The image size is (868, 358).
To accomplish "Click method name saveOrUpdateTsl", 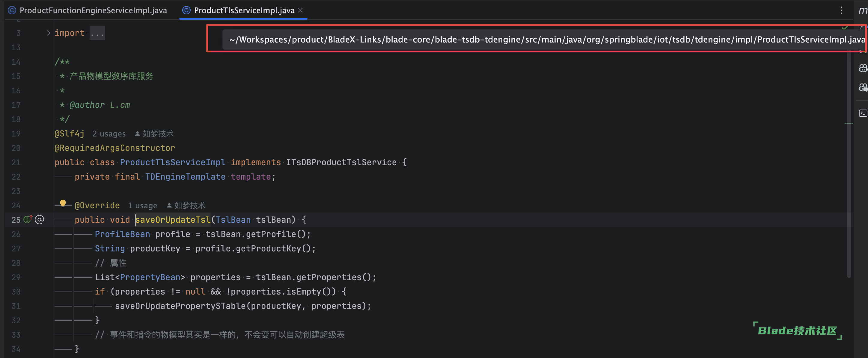I will (x=173, y=220).
